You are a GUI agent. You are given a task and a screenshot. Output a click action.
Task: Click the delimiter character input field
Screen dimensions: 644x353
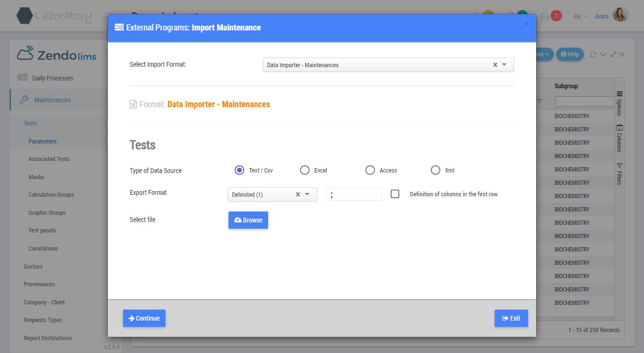tap(353, 194)
